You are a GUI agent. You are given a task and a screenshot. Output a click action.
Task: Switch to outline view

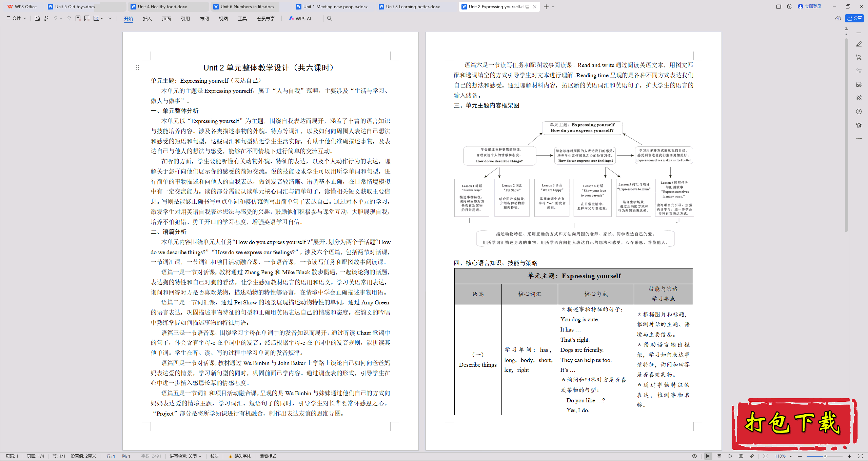tap(719, 456)
